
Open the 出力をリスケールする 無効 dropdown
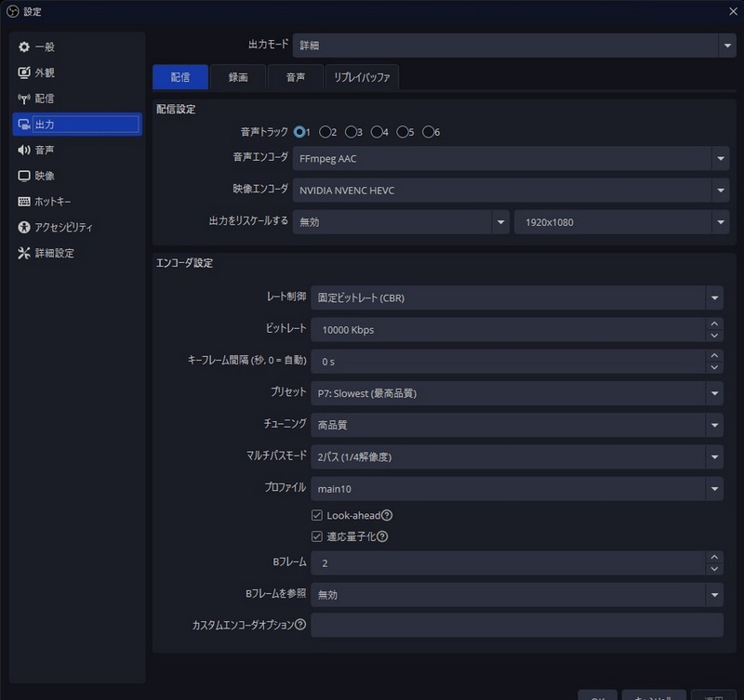click(x=401, y=222)
